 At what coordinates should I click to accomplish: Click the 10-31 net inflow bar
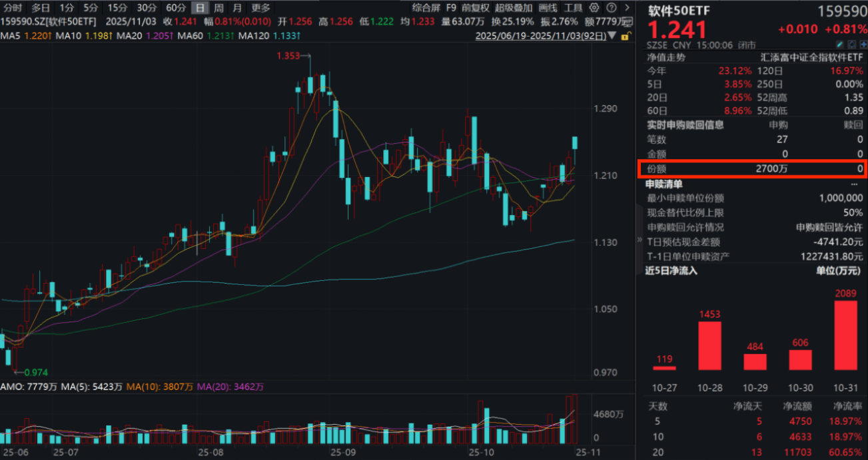845,336
